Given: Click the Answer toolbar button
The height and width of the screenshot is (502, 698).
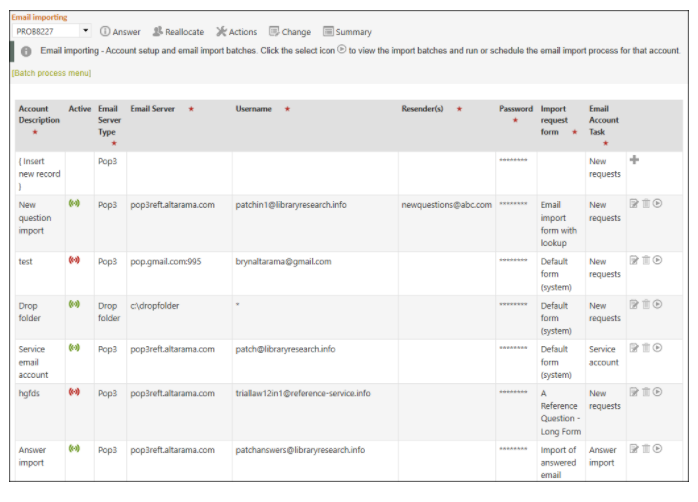Looking at the screenshot, I should 120,32.
